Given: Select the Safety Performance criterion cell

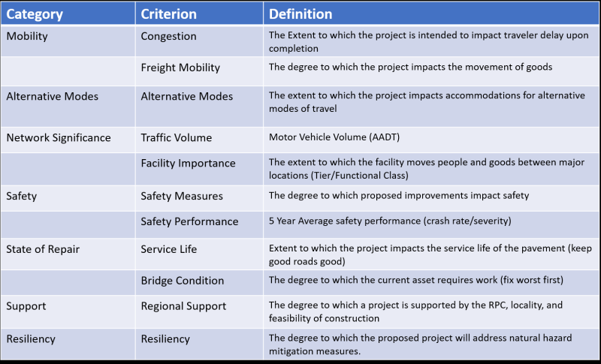Looking at the screenshot, I should (x=189, y=221).
